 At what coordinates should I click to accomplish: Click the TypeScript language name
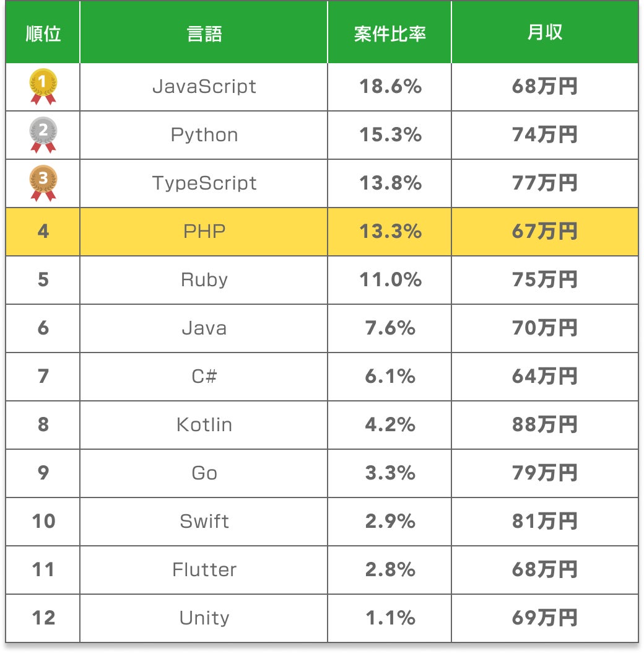[x=204, y=183]
